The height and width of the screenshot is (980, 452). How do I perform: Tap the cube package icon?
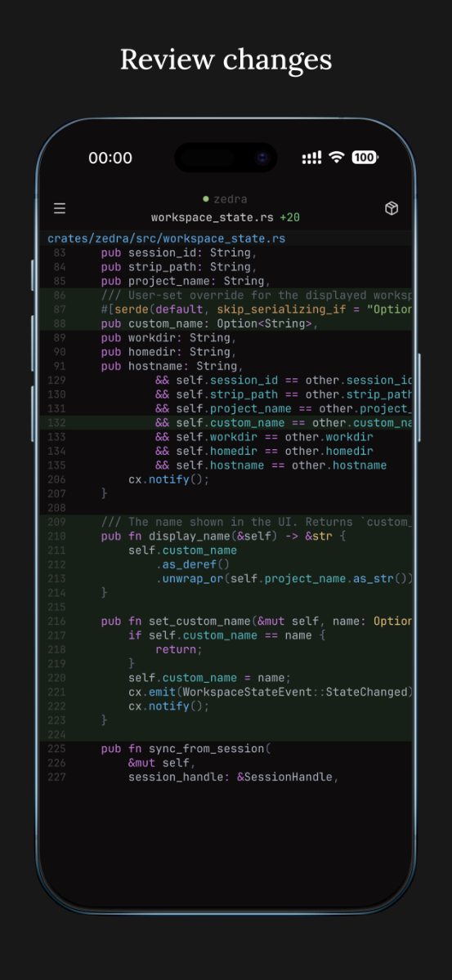[392, 208]
